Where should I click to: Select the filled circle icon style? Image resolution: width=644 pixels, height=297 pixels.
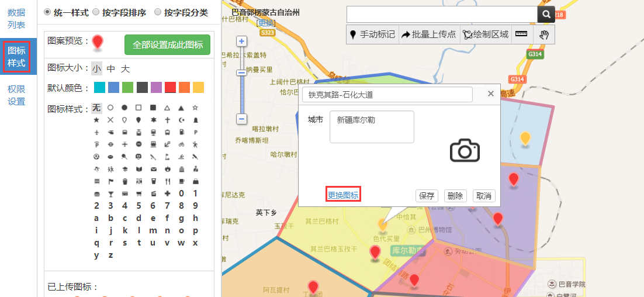click(x=124, y=108)
